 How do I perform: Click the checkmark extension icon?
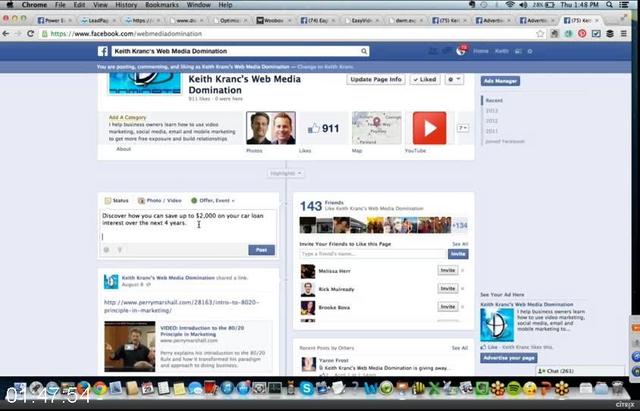coord(596,33)
